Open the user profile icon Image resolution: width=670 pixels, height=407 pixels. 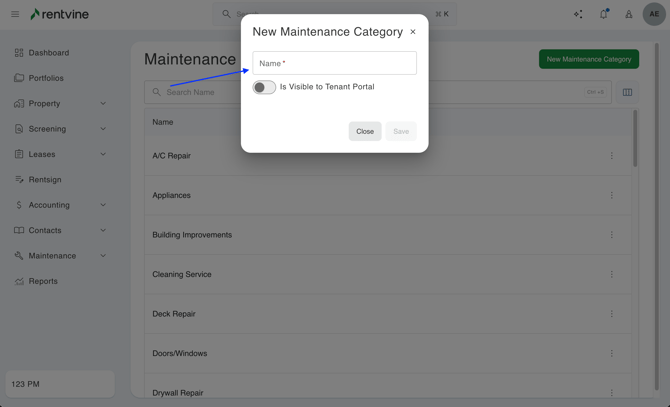pyautogui.click(x=629, y=14)
